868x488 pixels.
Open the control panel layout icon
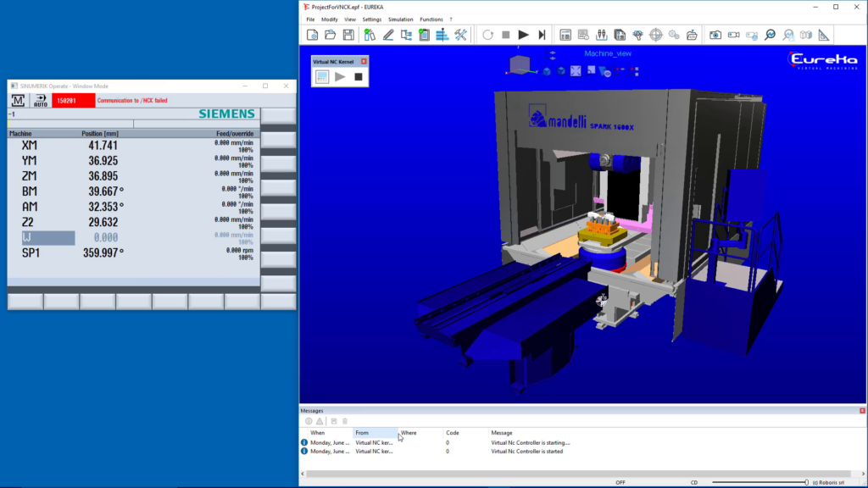point(565,35)
